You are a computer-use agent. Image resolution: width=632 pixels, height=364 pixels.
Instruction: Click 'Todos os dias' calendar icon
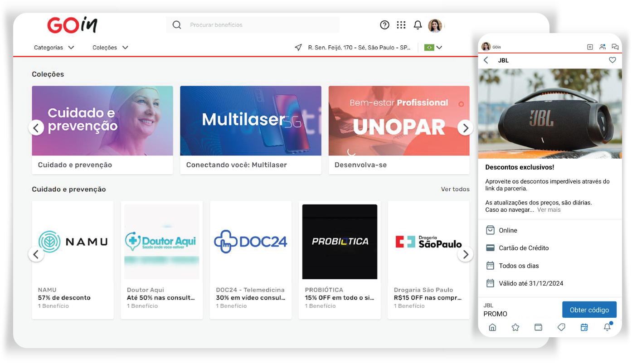(490, 266)
